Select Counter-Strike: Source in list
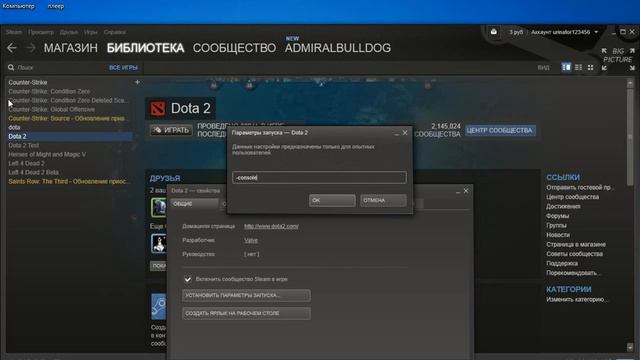 [67, 118]
